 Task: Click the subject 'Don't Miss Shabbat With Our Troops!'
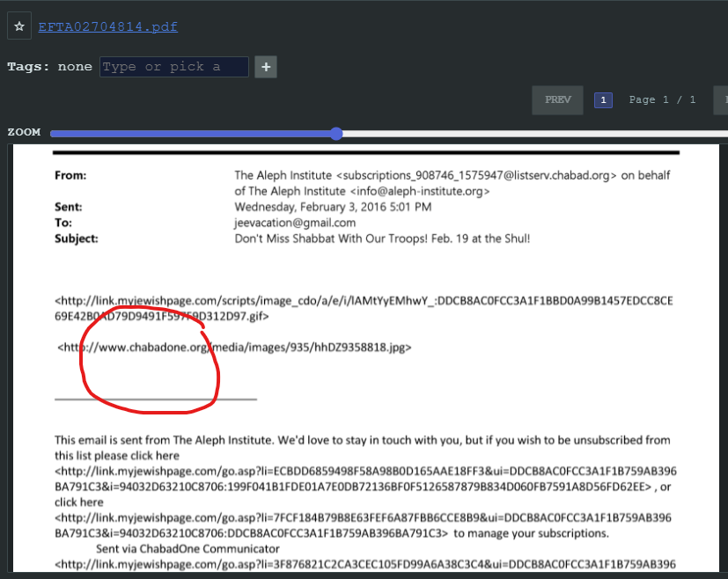click(331, 238)
